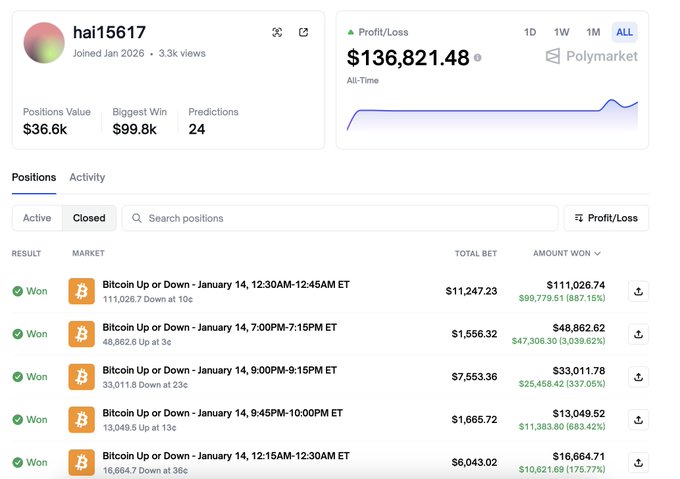680x479 pixels.
Task: Sort by Amount Won column header
Action: pyautogui.click(x=567, y=253)
